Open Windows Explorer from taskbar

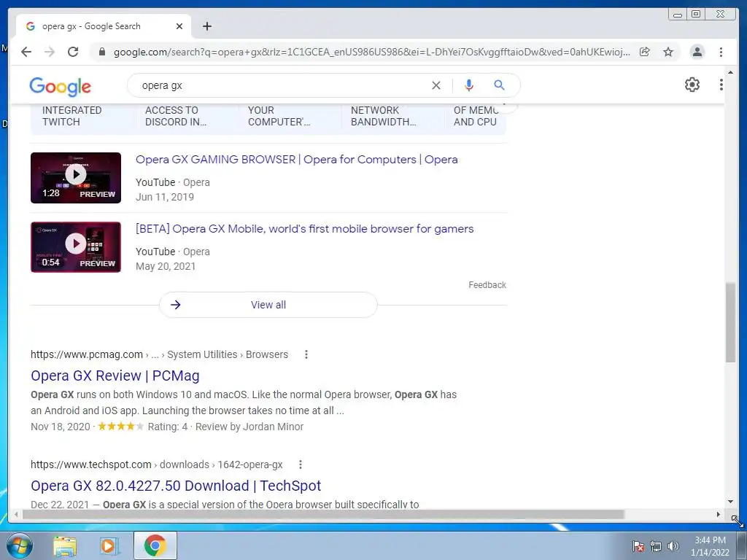click(x=65, y=545)
